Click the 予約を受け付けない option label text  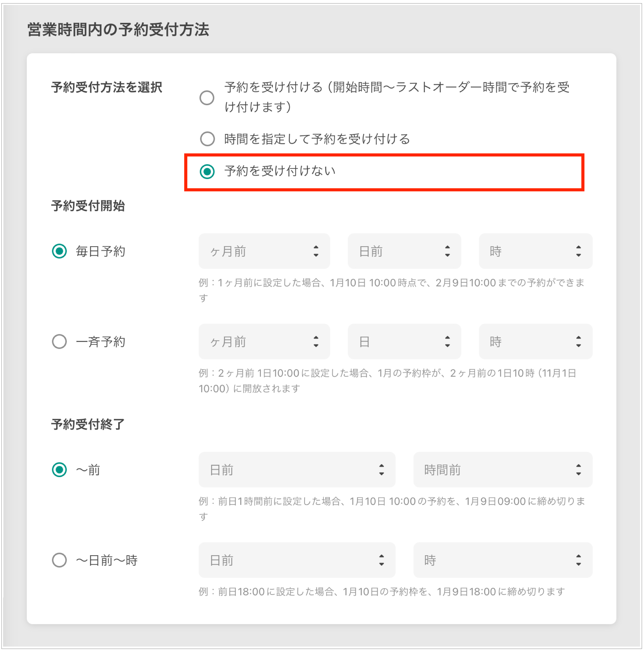tap(280, 171)
